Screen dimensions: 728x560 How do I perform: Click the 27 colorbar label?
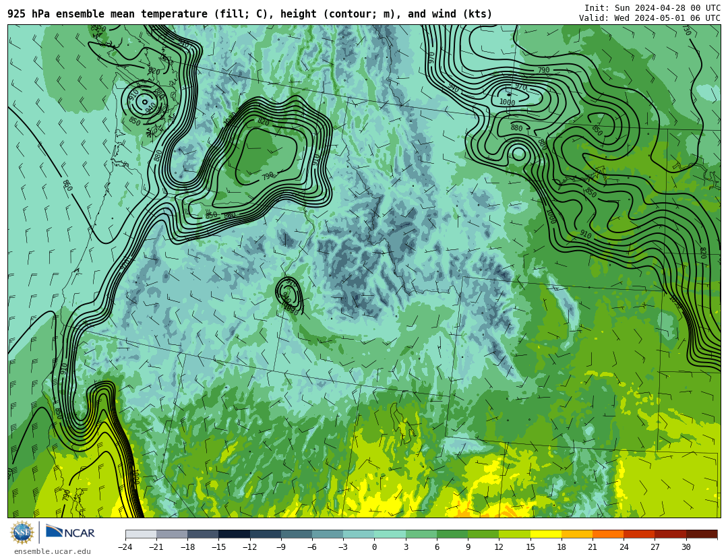[x=655, y=547]
